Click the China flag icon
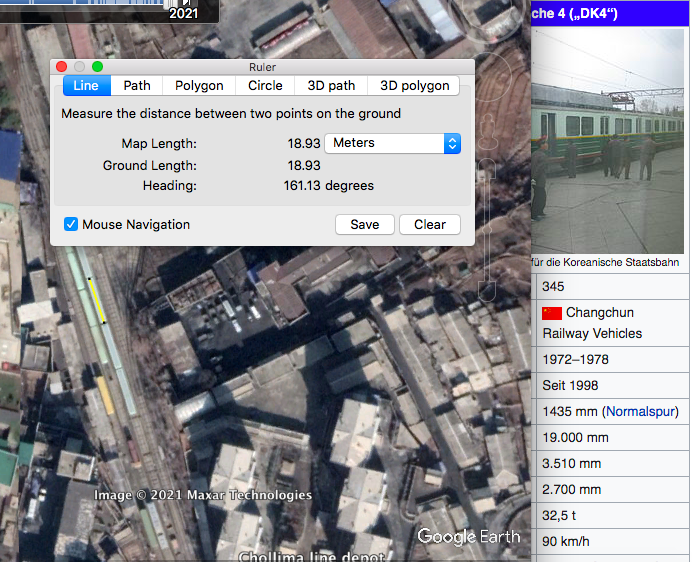Image resolution: width=692 pixels, height=562 pixels. pyautogui.click(x=552, y=313)
